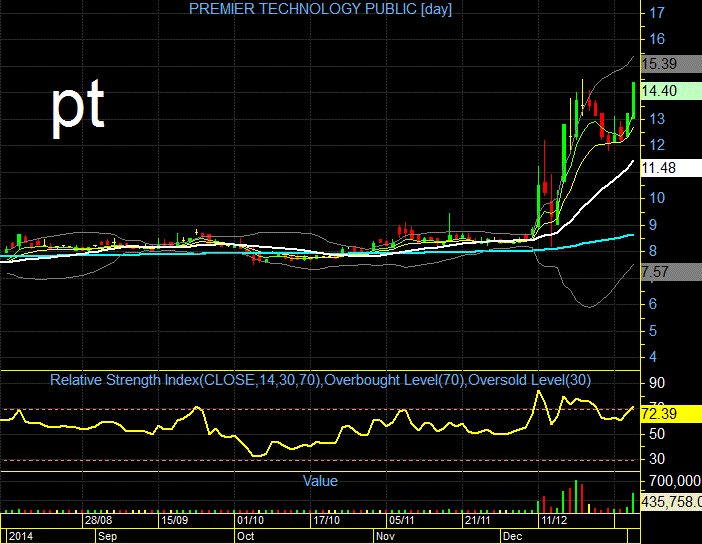The image size is (702, 544).
Task: Click the 7.57 lower band price label
Action: [671, 272]
